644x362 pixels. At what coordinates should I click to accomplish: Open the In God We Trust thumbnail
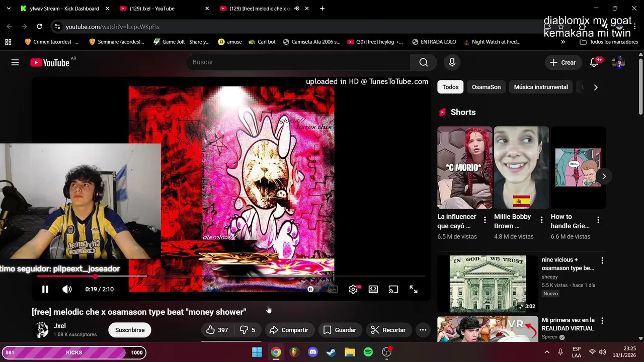(x=488, y=284)
